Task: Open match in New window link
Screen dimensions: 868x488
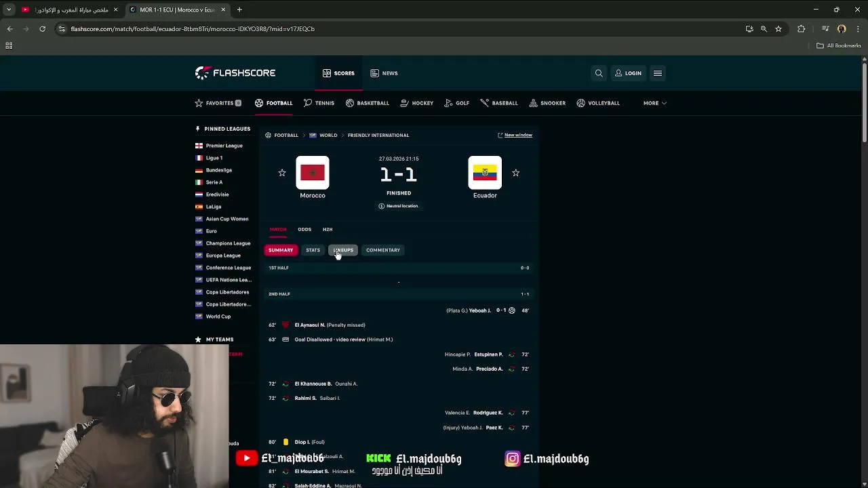Action: [x=515, y=135]
